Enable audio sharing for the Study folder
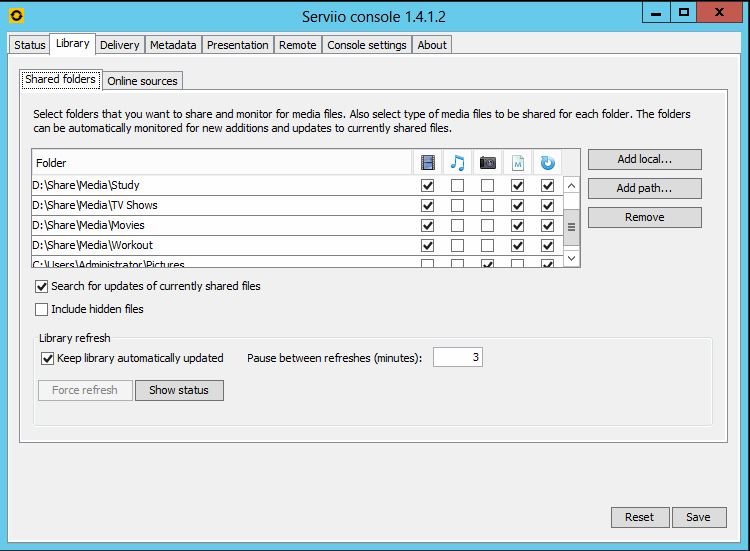Screen dimensions: 750x551 458,186
